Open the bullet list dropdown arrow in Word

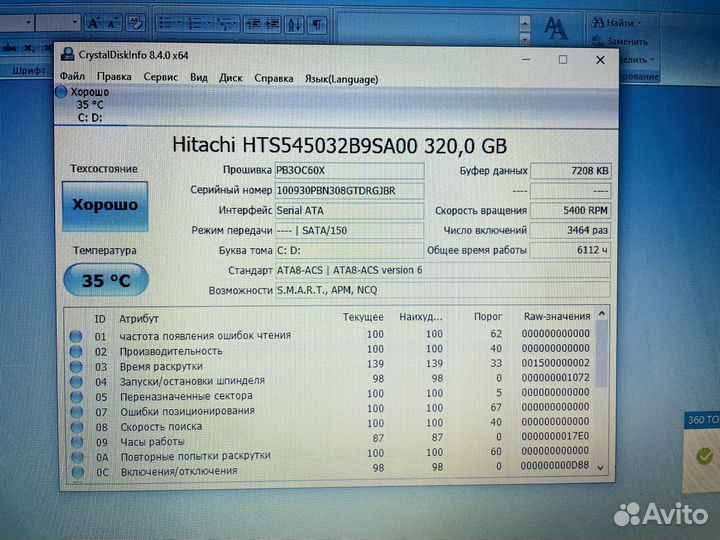179,23
